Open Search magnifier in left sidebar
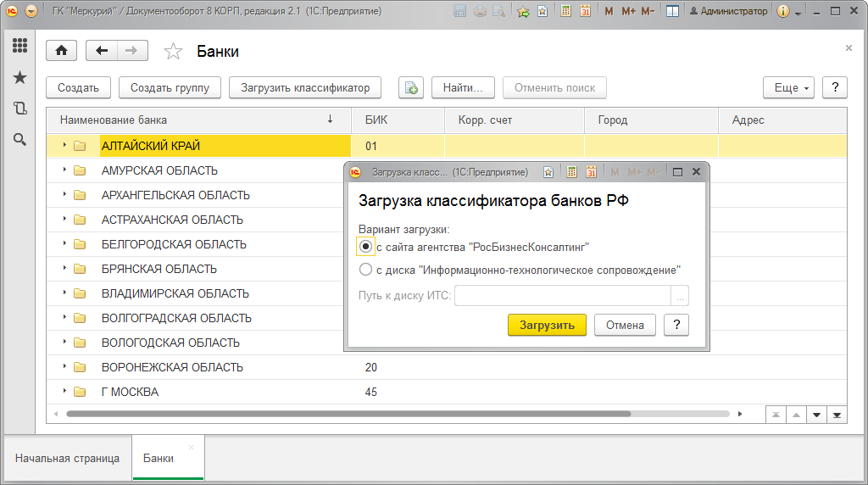 [20, 140]
